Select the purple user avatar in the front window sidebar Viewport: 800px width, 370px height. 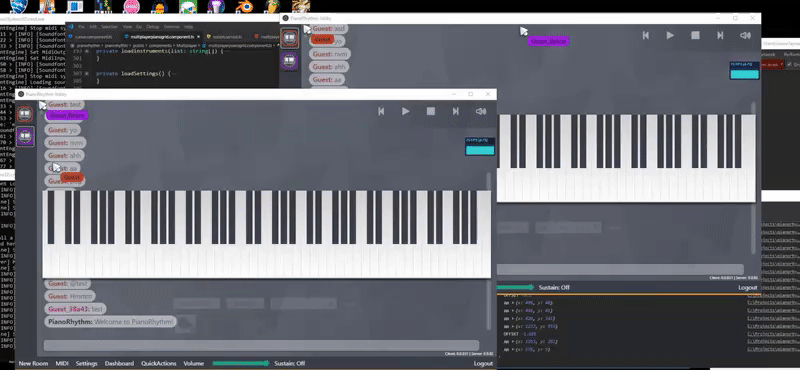tap(25, 136)
